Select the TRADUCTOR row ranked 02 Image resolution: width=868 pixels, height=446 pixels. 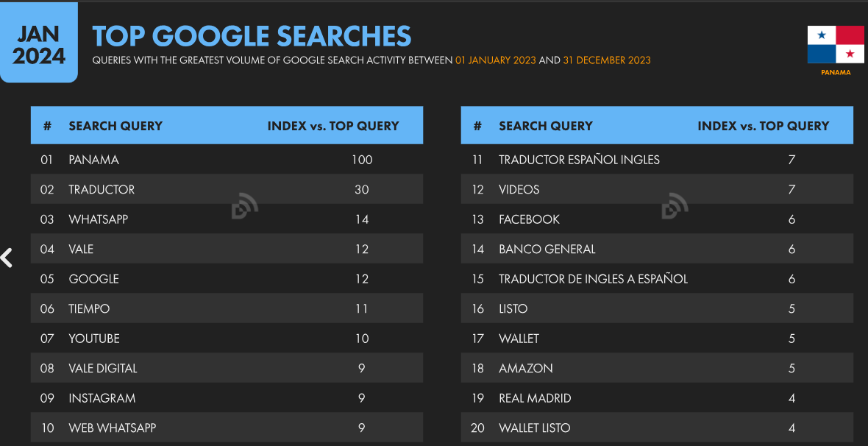coord(227,189)
